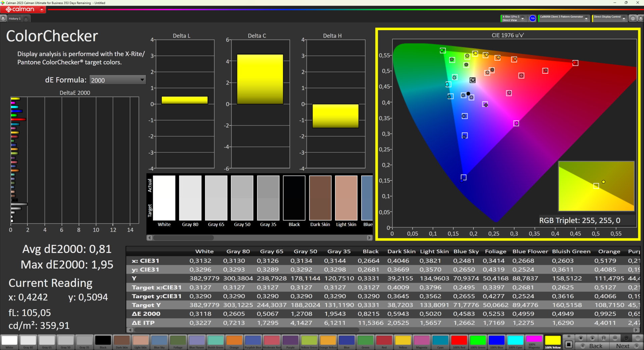Viewport: 644px width, 350px height.
Task: Click the Delta C chart
Action: pos(260,104)
